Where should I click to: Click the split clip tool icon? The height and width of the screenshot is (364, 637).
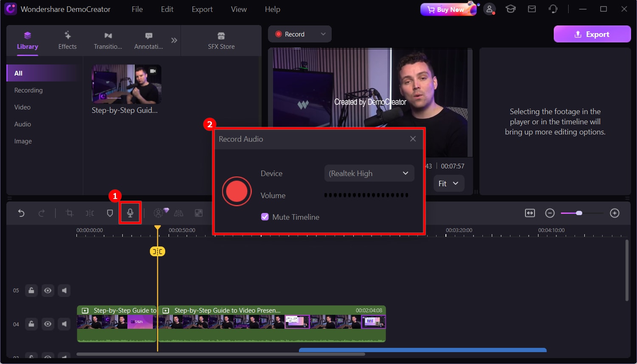[90, 213]
